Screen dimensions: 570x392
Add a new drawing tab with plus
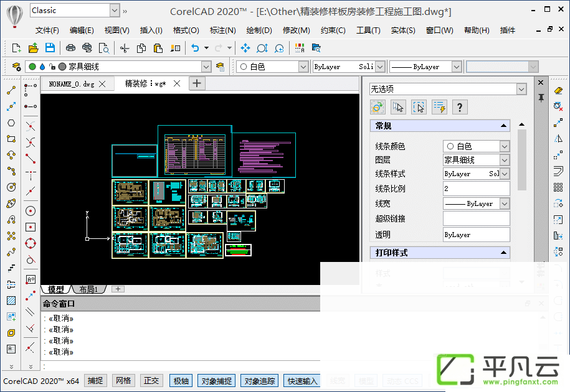197,83
